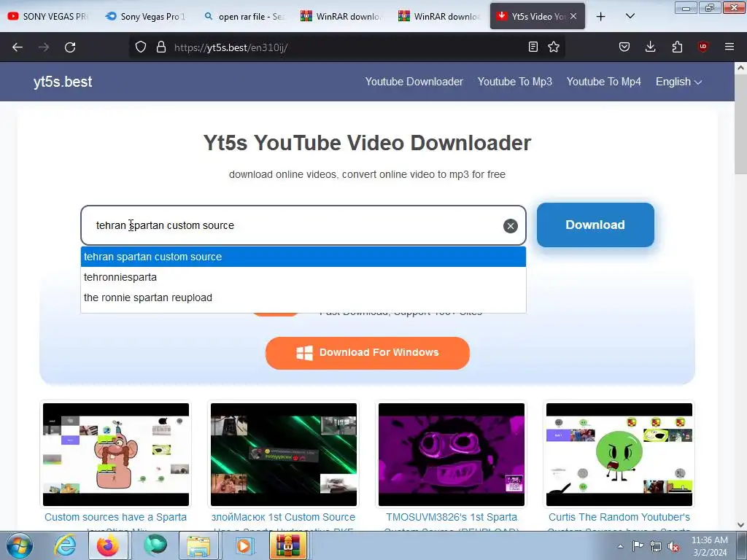Click the URL address bar

(x=347, y=47)
